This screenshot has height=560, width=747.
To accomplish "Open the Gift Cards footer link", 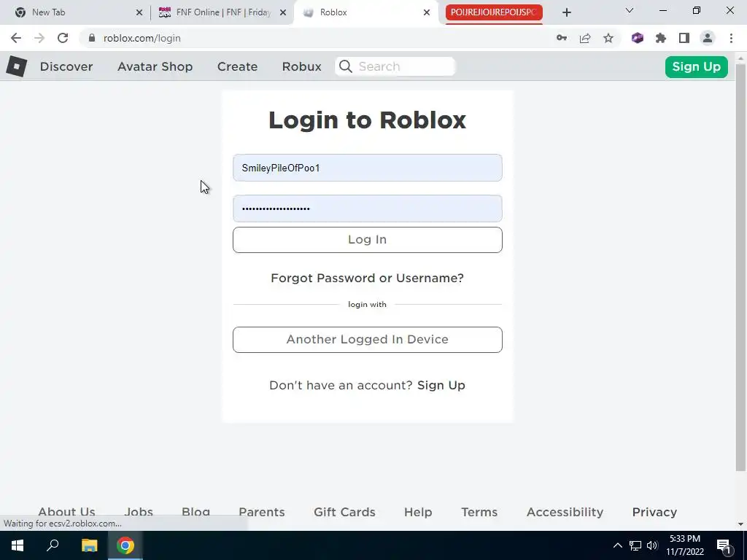I will pos(344,512).
